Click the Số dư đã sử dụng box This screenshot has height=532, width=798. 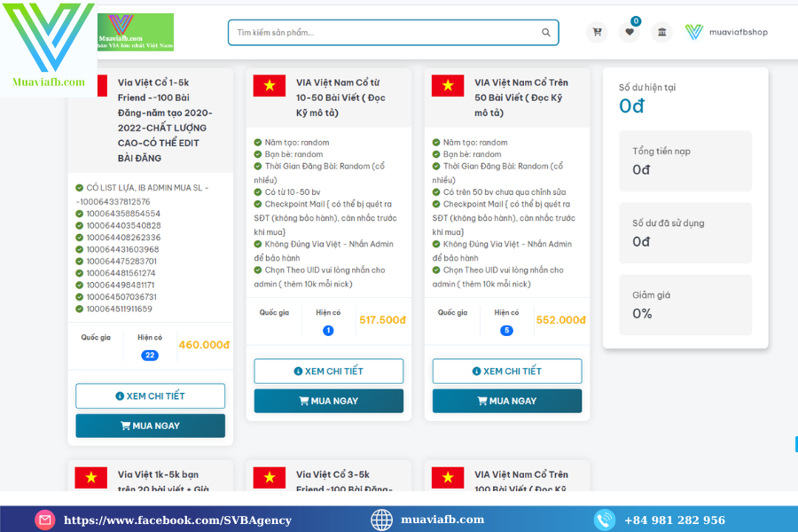click(685, 232)
